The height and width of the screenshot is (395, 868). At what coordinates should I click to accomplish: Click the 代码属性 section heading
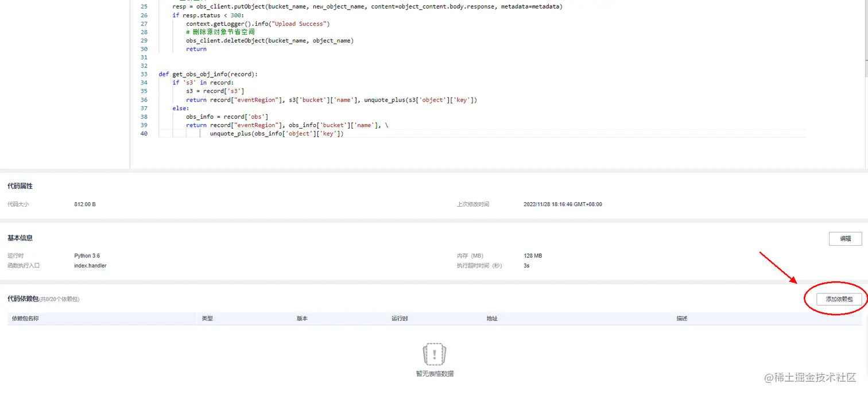coord(20,186)
